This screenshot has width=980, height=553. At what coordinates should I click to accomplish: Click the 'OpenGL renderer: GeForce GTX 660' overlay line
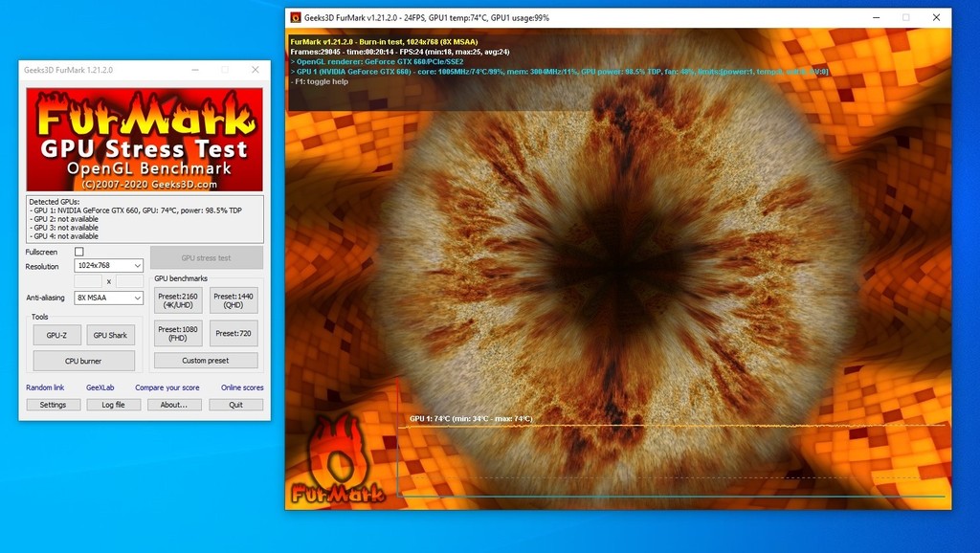click(377, 62)
